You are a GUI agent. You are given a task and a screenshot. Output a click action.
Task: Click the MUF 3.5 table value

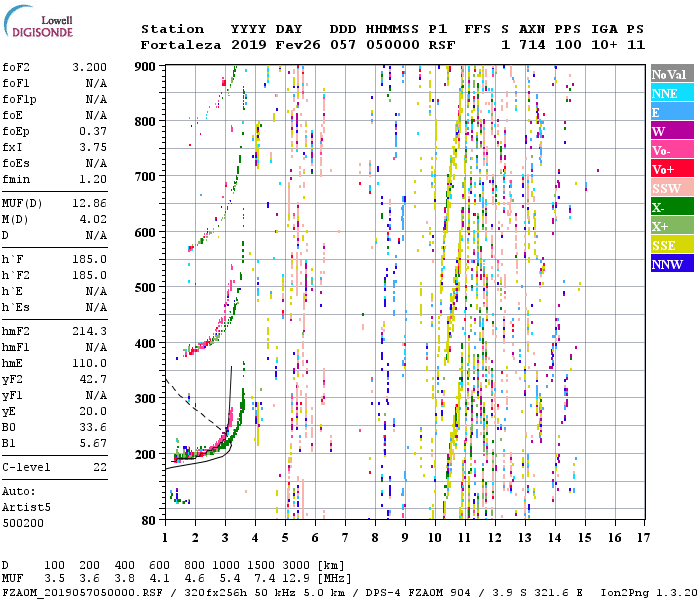(54, 579)
